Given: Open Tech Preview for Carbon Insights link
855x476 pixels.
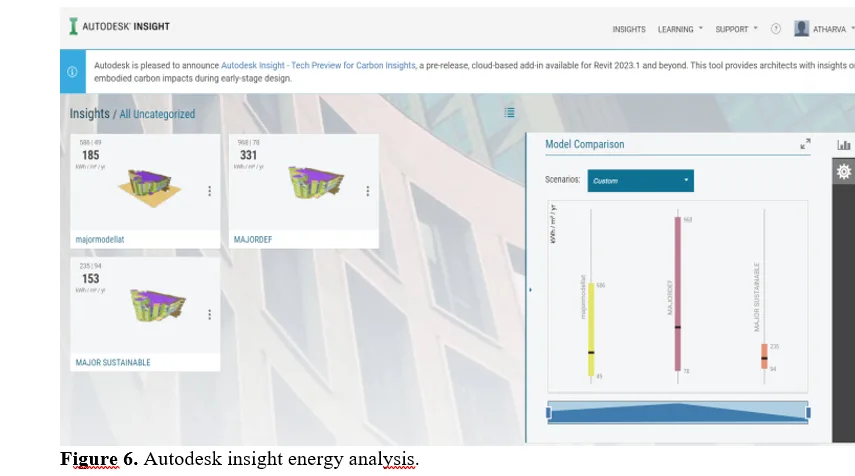Looking at the screenshot, I should tap(318, 65).
